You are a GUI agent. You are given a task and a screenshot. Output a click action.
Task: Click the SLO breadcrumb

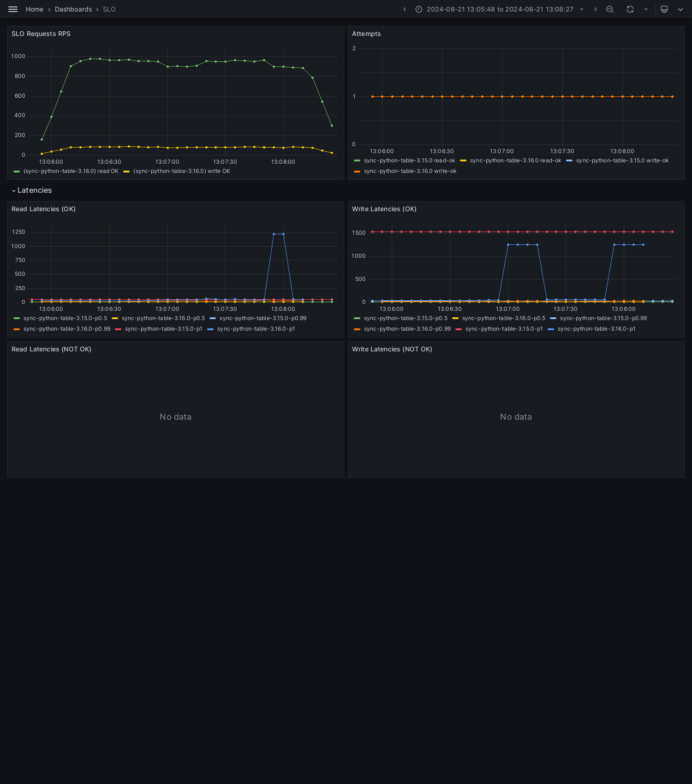(x=109, y=9)
